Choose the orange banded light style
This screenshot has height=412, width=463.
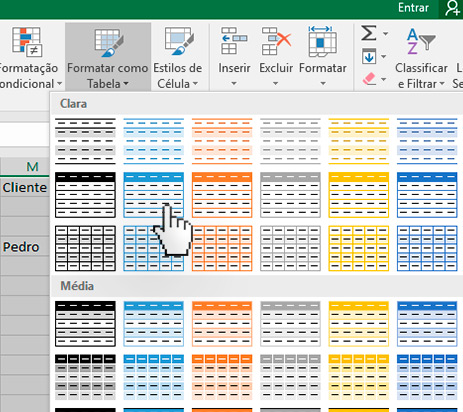[222, 141]
